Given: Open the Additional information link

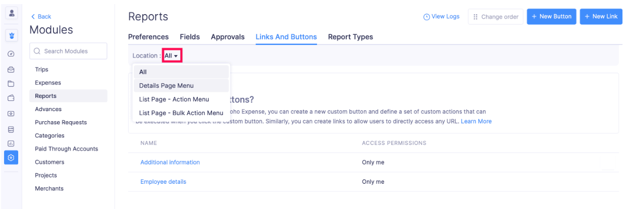Looking at the screenshot, I should coord(170,163).
